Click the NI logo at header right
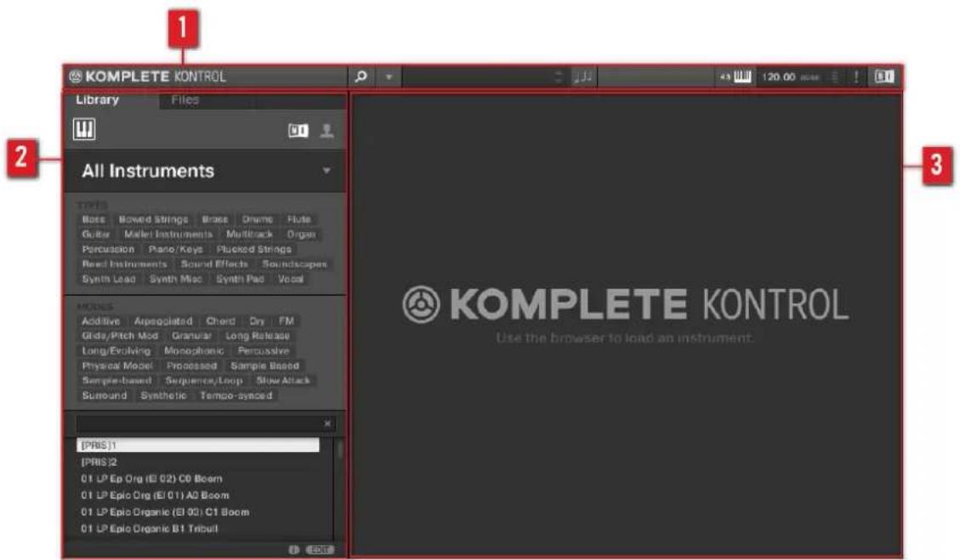This screenshot has width=960, height=560. (884, 76)
